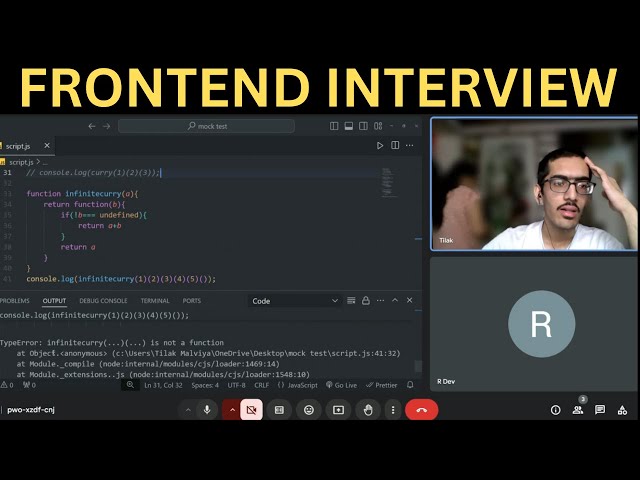Toggle the raise hand button
Viewport: 640px width, 480px height.
(x=368, y=409)
